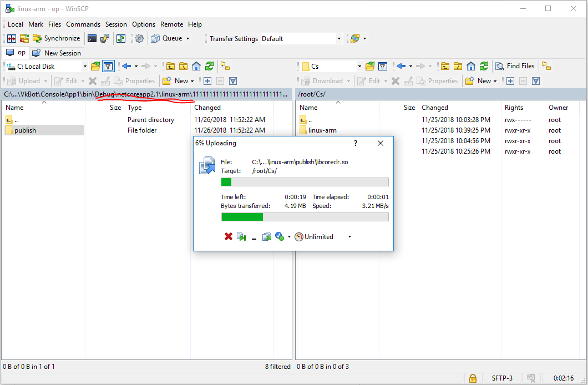588x385 pixels.
Task: Click remote panel Select Files plus icon
Action: [510, 80]
